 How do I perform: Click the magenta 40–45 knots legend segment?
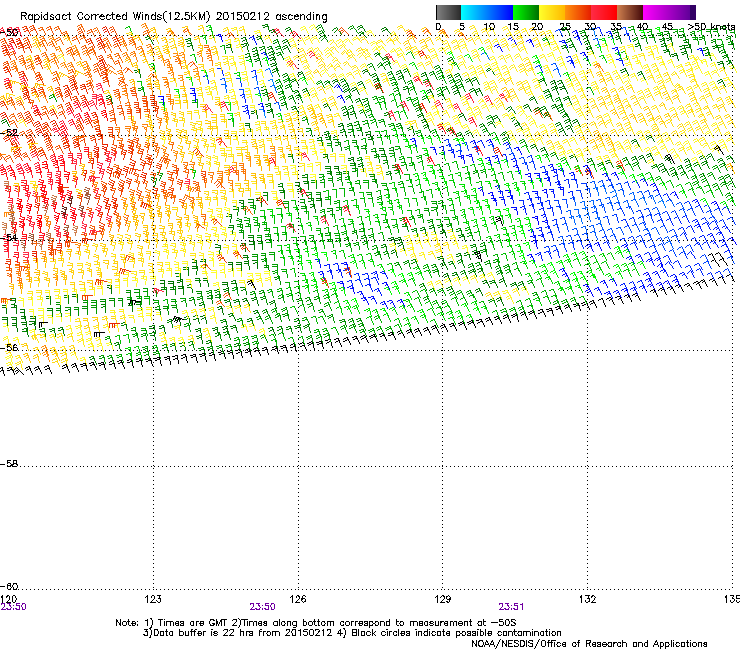point(656,12)
